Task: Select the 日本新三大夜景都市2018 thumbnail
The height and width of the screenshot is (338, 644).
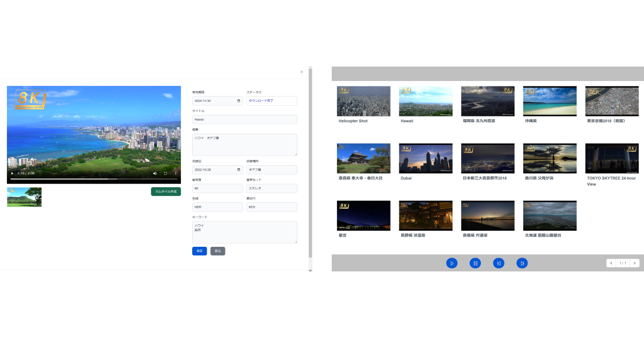Action: [x=488, y=158]
